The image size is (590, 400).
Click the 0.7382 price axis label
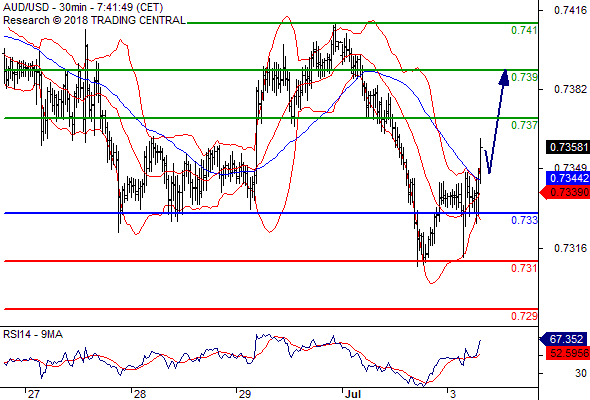[x=570, y=89]
